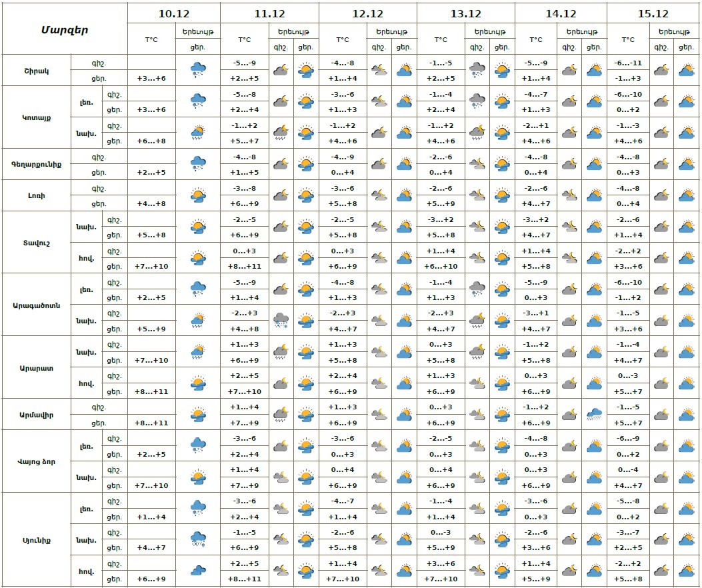Select the 13.12 date column header
Viewport: 702px width, 588px height.
pos(466,13)
